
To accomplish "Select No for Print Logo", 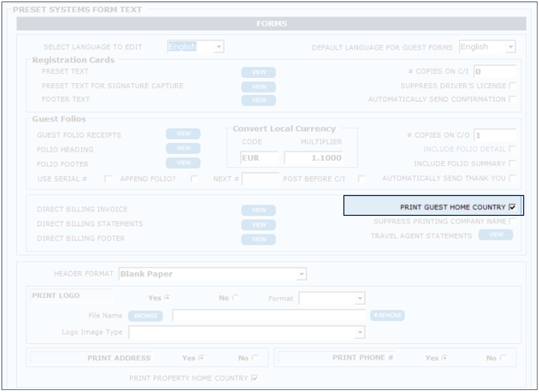I will 235,298.
